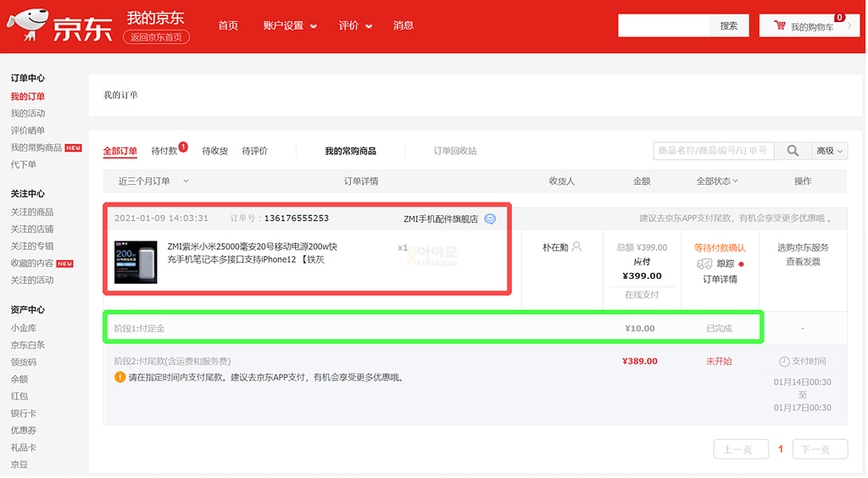868x478 pixels.
Task: Click page number 1 in pagination
Action: (781, 449)
